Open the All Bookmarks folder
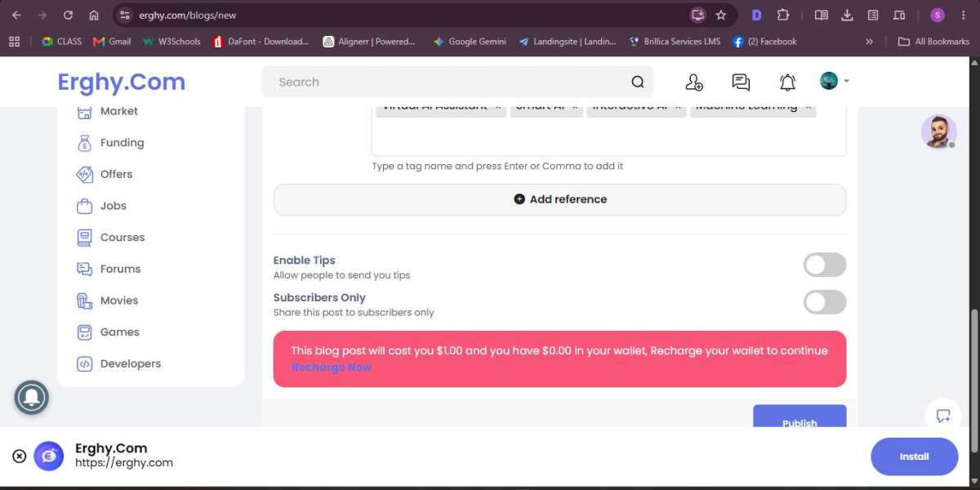 [933, 42]
